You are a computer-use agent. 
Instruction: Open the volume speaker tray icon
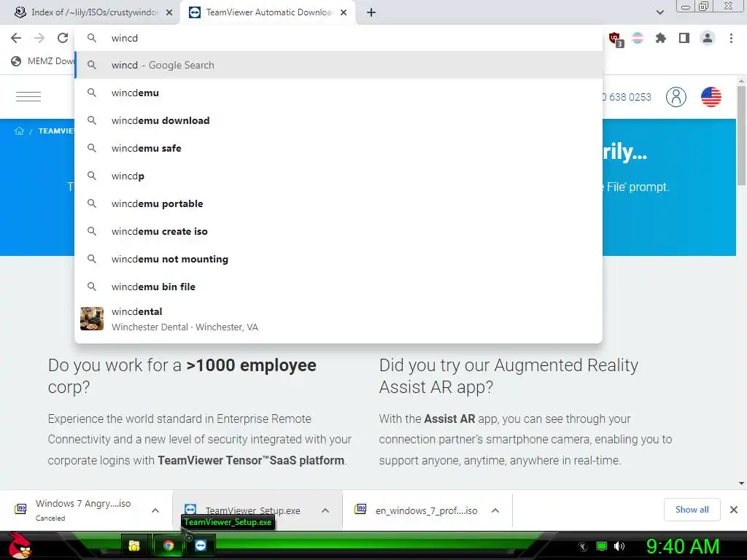(619, 546)
